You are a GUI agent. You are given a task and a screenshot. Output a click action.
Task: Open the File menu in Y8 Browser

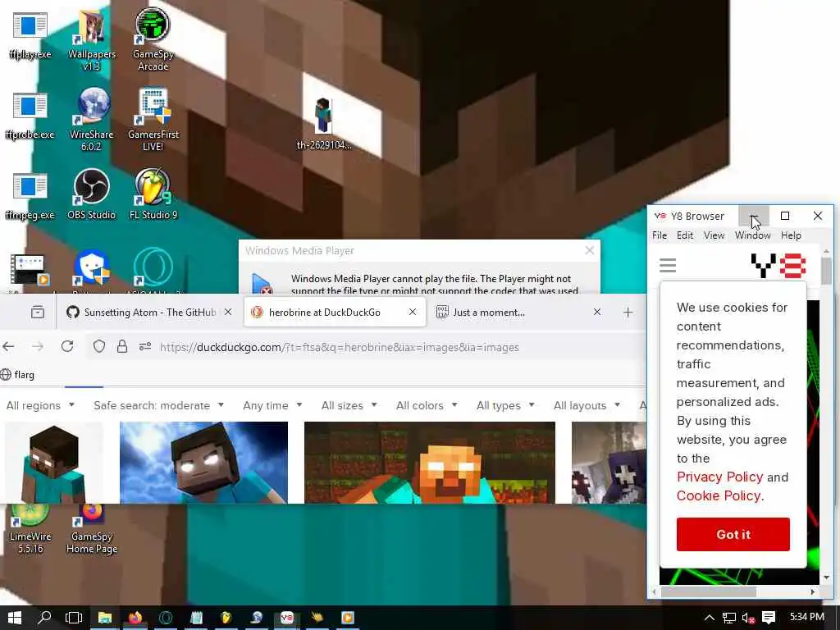click(660, 235)
